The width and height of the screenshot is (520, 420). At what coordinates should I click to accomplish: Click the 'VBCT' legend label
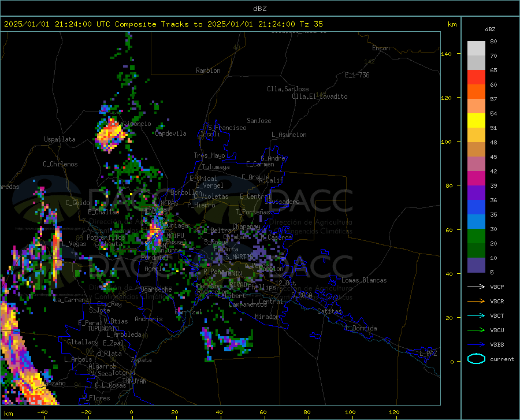[x=497, y=315]
